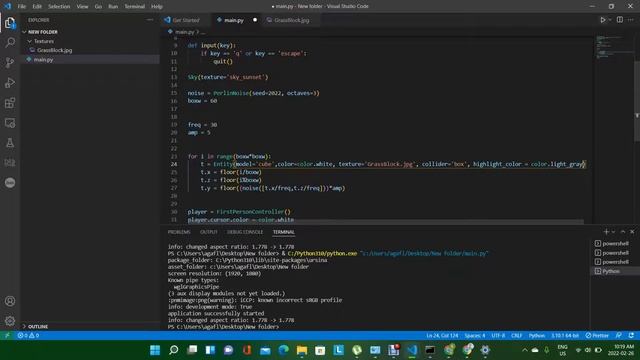Open the launch profile dropdown next to plus

tap(613, 232)
